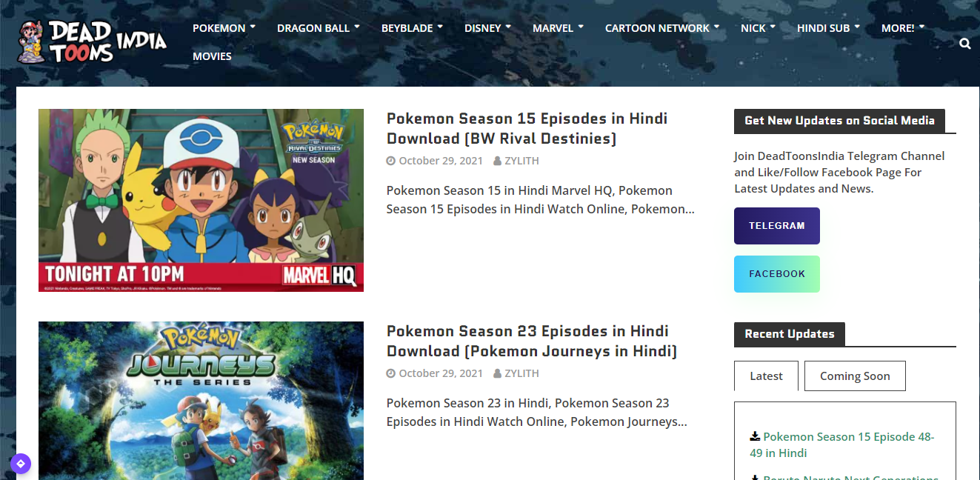Open Pokemon Season 15 Episodes in Hindi post title
The height and width of the screenshot is (480, 980).
[527, 128]
